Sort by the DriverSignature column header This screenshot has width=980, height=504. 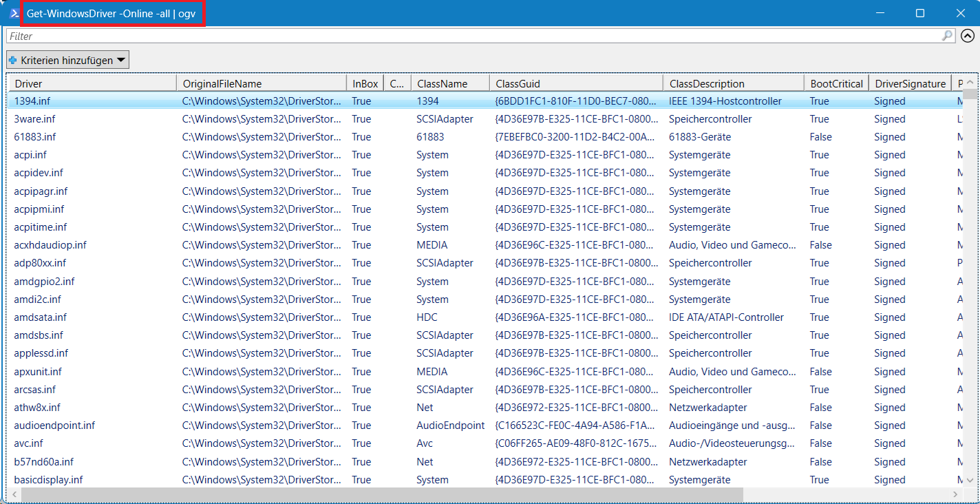point(910,83)
